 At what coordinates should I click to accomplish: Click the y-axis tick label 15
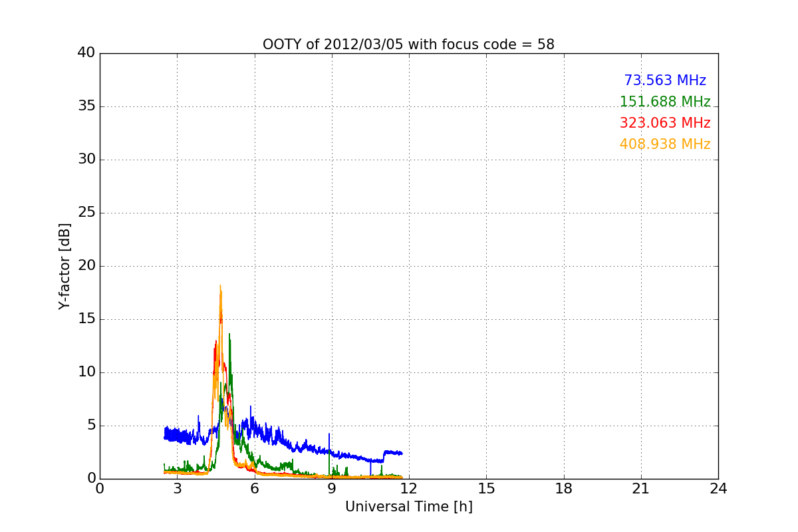click(86, 319)
